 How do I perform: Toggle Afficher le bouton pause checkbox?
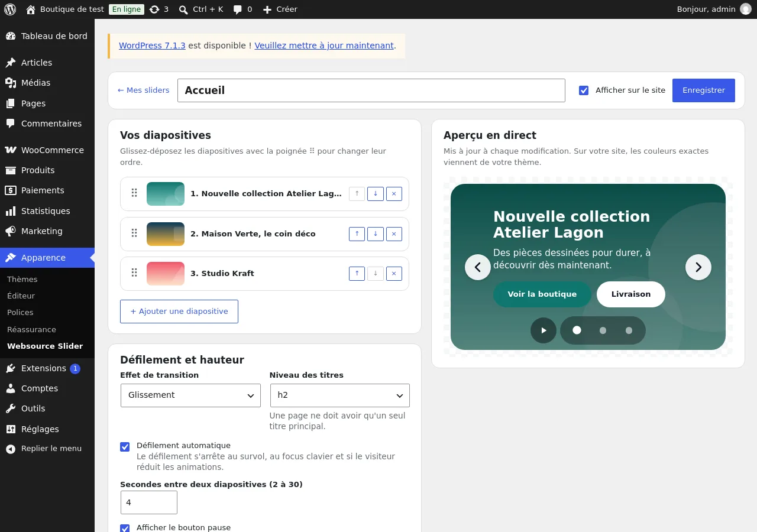(125, 528)
